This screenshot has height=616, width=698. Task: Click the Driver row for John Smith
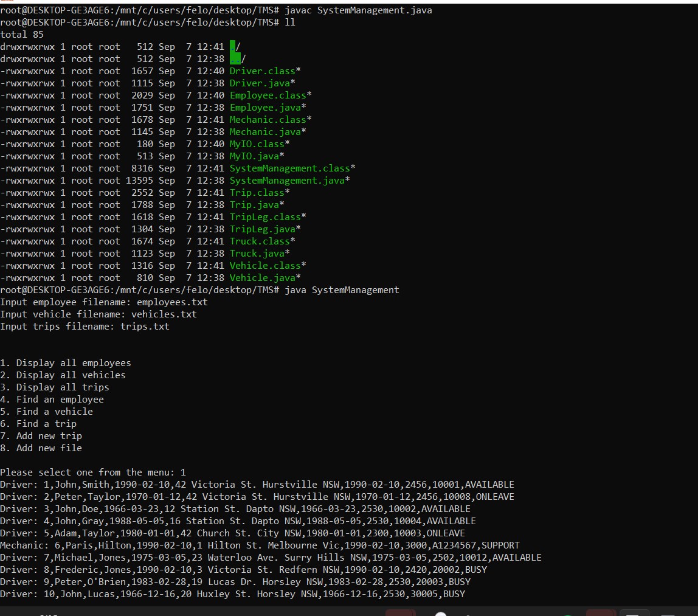point(257,485)
